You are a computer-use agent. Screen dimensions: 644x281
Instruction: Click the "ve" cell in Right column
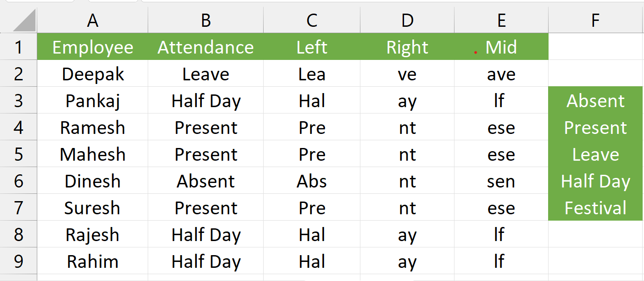(x=407, y=74)
